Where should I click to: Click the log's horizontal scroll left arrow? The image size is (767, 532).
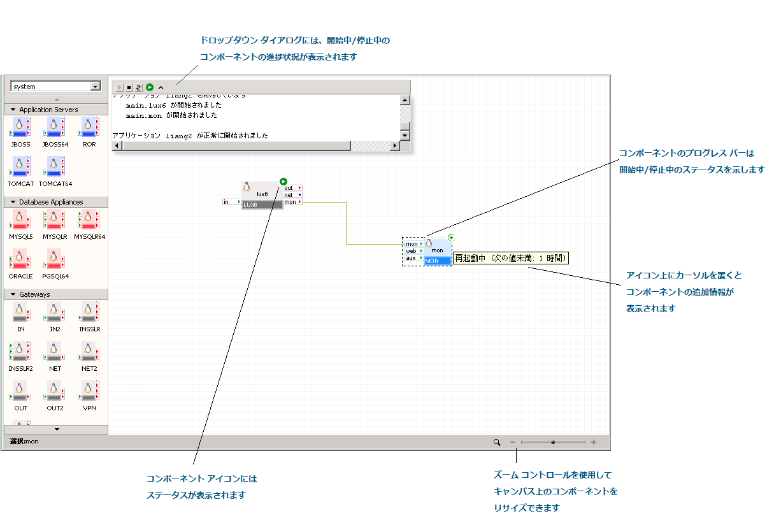[x=117, y=146]
